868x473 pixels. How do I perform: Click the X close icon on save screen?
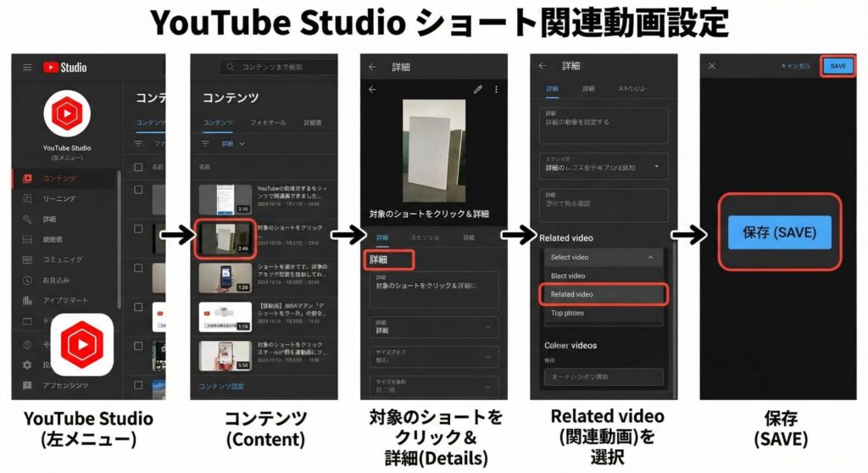[x=712, y=66]
